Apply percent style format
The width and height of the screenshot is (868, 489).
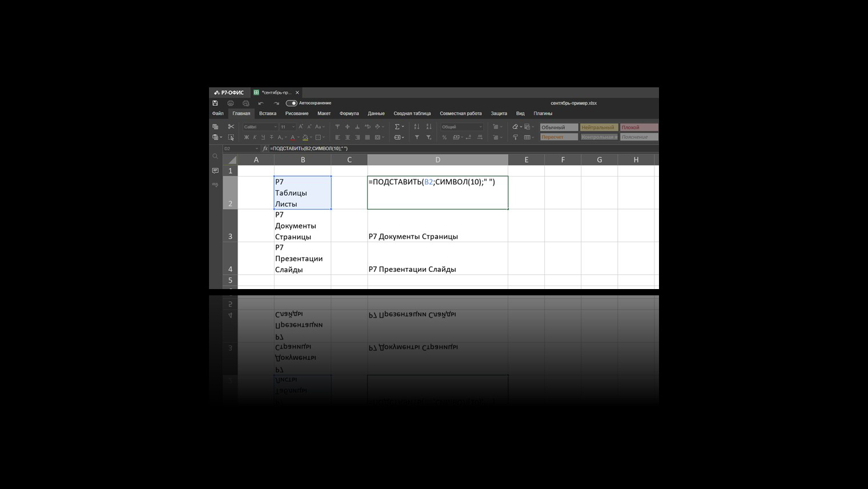(x=444, y=138)
